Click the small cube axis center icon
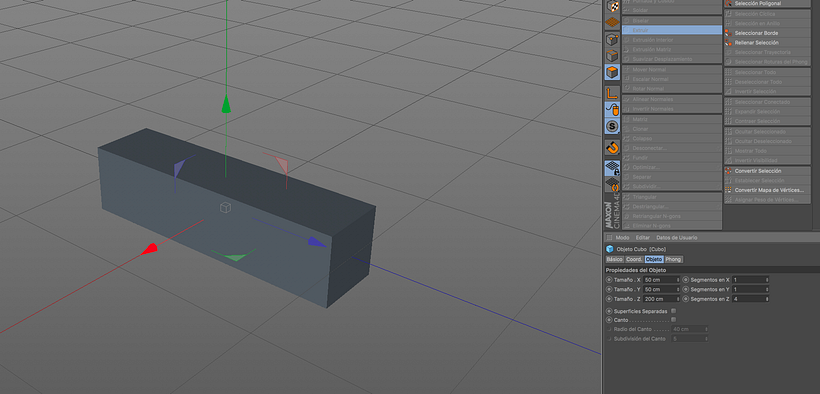 [225, 208]
